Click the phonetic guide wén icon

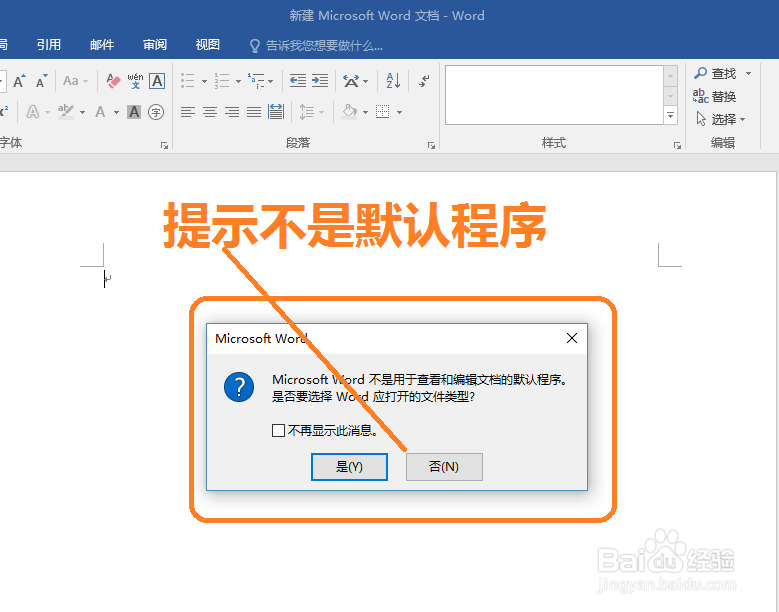(x=135, y=81)
